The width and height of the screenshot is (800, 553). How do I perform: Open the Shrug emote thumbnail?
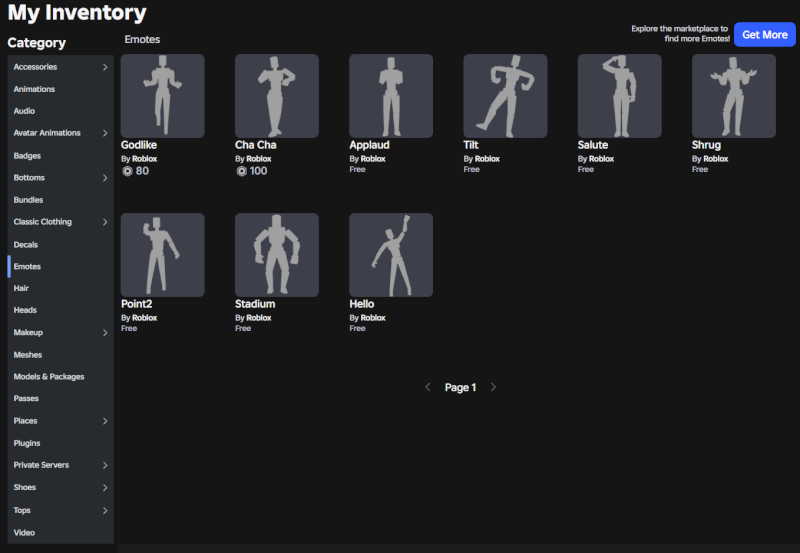pos(734,96)
